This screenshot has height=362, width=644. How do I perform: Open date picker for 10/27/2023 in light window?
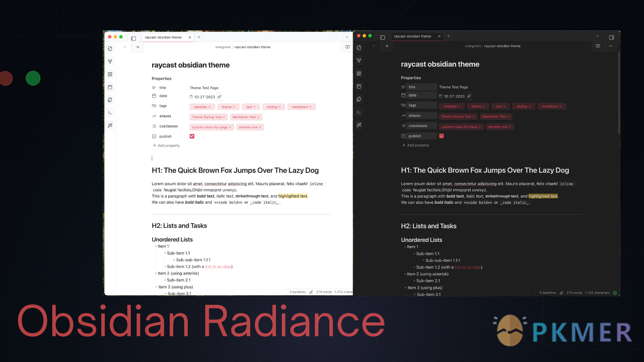tap(191, 97)
